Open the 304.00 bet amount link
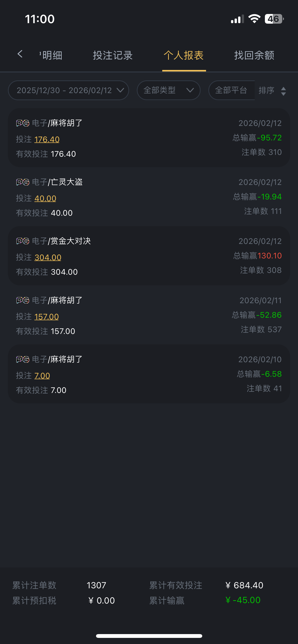Screen dimensions: 298x644 click(x=48, y=257)
